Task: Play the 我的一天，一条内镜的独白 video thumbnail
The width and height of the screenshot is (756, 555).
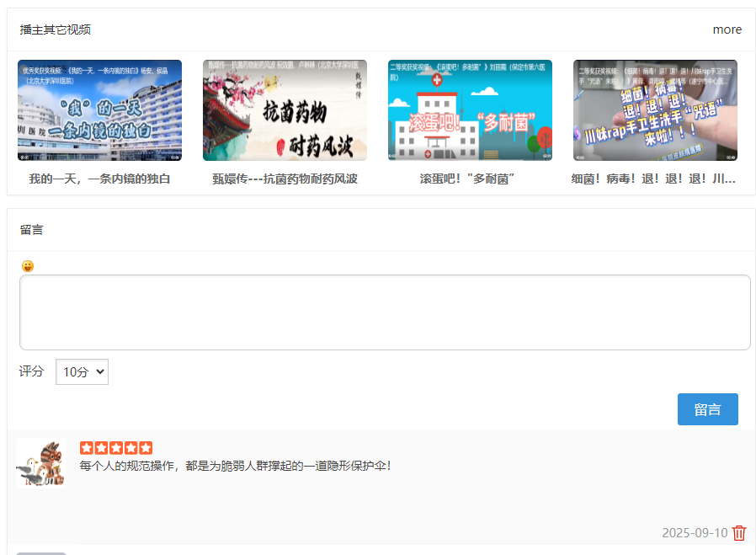Action: click(99, 110)
